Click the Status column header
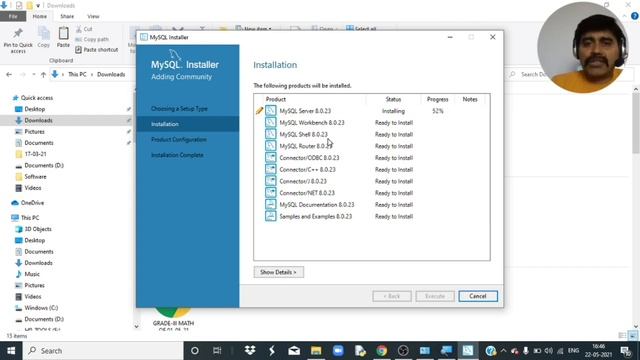Viewport: 640px width, 360px height. coord(393,99)
